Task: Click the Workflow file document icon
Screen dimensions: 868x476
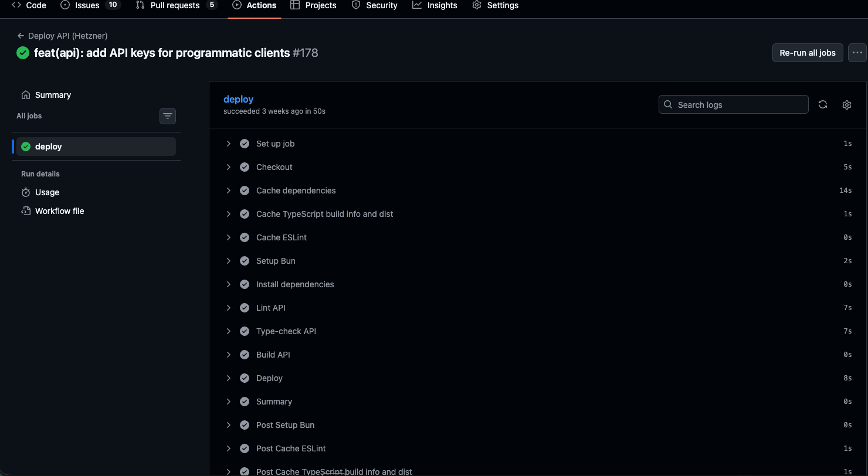Action: click(x=25, y=210)
